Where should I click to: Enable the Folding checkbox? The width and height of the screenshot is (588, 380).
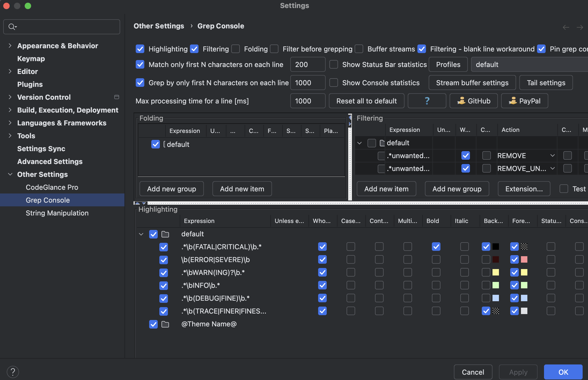pos(236,49)
